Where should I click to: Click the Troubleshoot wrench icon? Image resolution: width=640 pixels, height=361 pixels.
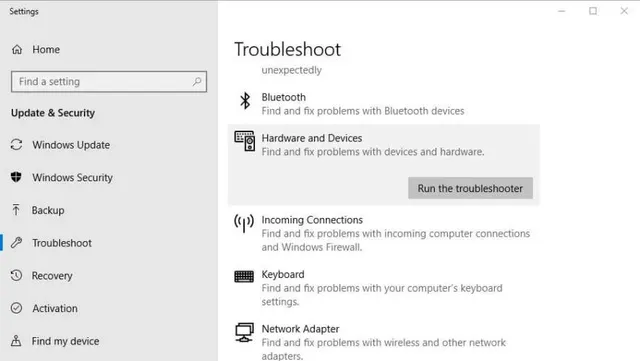pyautogui.click(x=16, y=243)
